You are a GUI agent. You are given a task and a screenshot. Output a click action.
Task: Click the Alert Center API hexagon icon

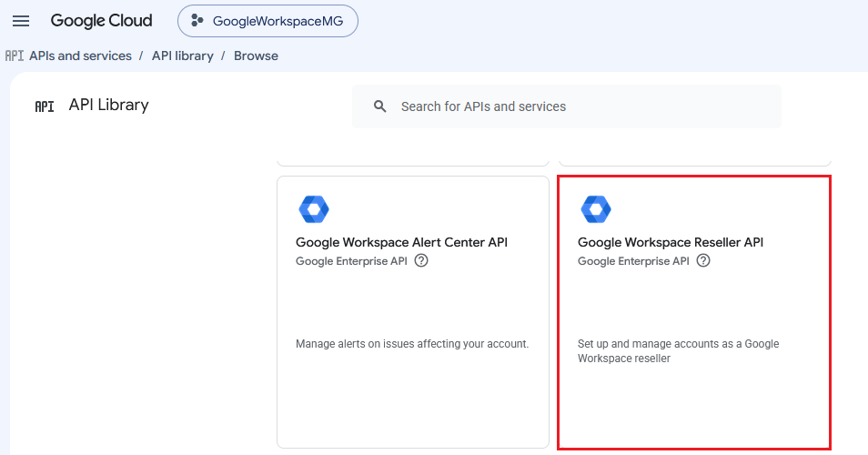click(314, 209)
